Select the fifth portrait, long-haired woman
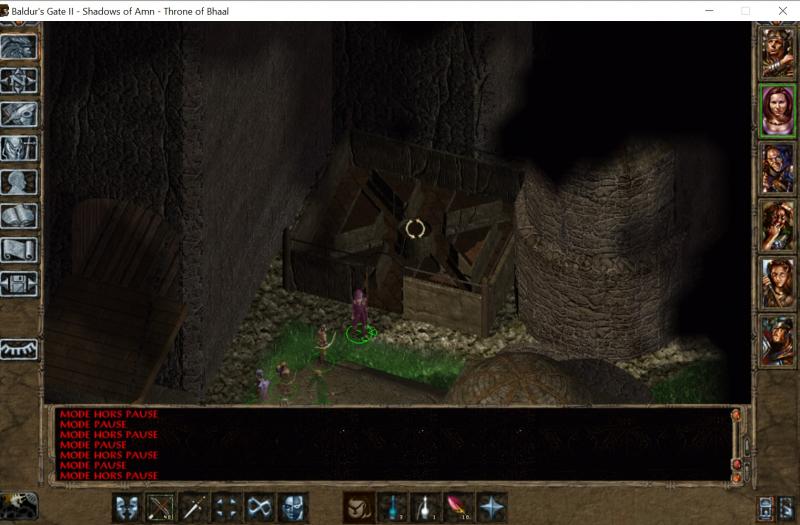Screen dimensions: 800x525 tap(777, 284)
